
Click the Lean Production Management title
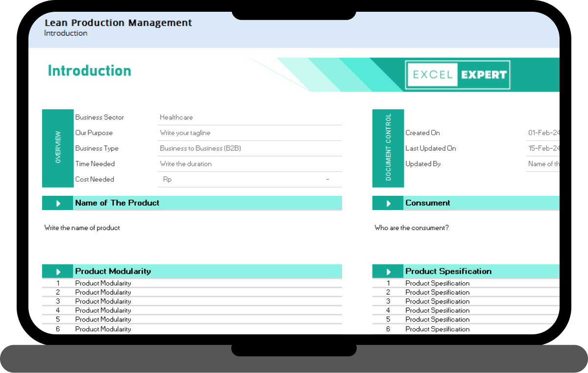tap(118, 23)
